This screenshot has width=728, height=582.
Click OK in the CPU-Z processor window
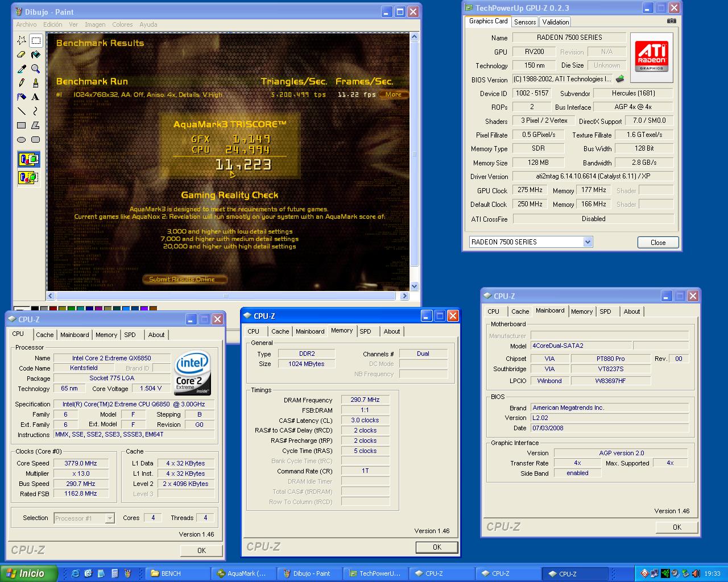click(x=201, y=550)
